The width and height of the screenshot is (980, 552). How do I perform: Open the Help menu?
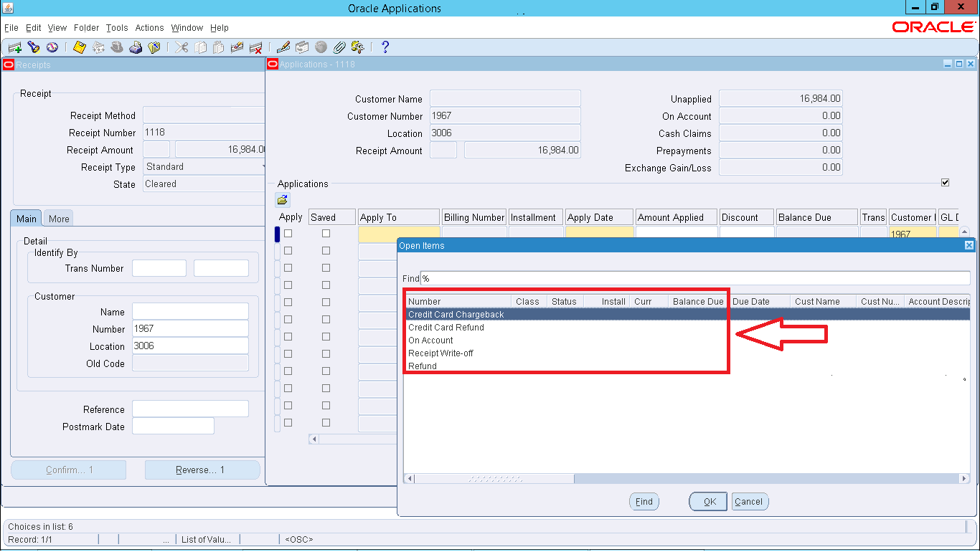pos(219,28)
